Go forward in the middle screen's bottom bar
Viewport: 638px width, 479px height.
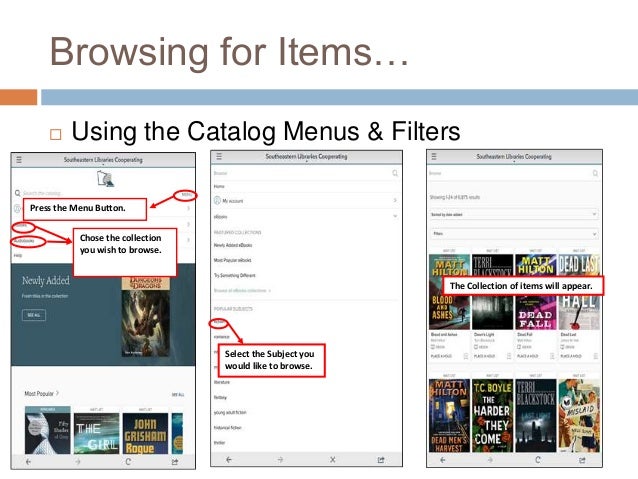point(280,460)
